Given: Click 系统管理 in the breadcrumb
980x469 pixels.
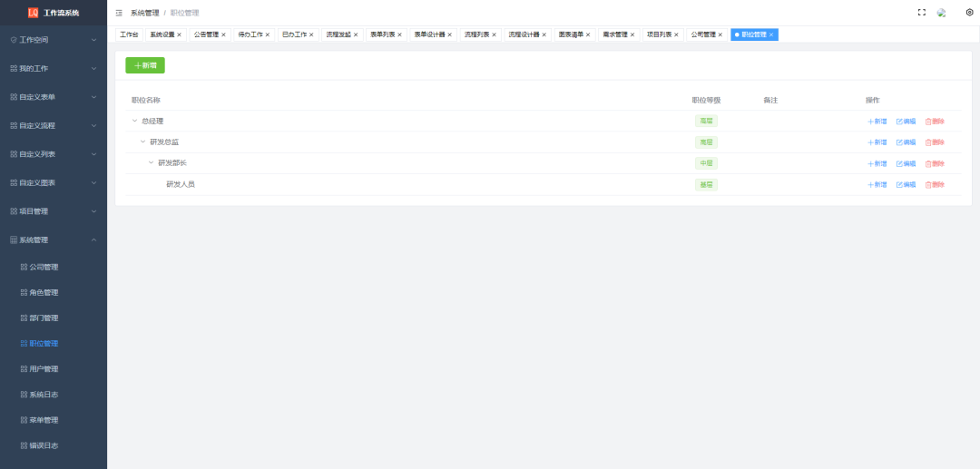Looking at the screenshot, I should (x=143, y=13).
